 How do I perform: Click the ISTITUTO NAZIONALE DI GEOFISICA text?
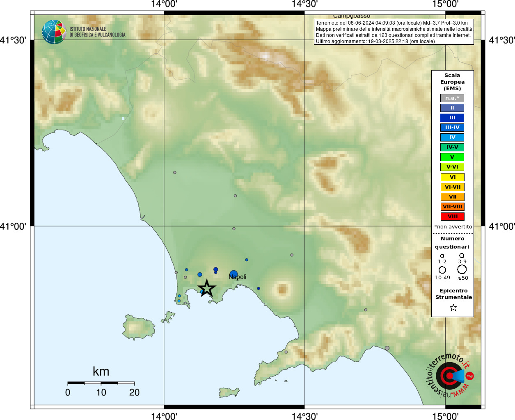click(x=97, y=32)
